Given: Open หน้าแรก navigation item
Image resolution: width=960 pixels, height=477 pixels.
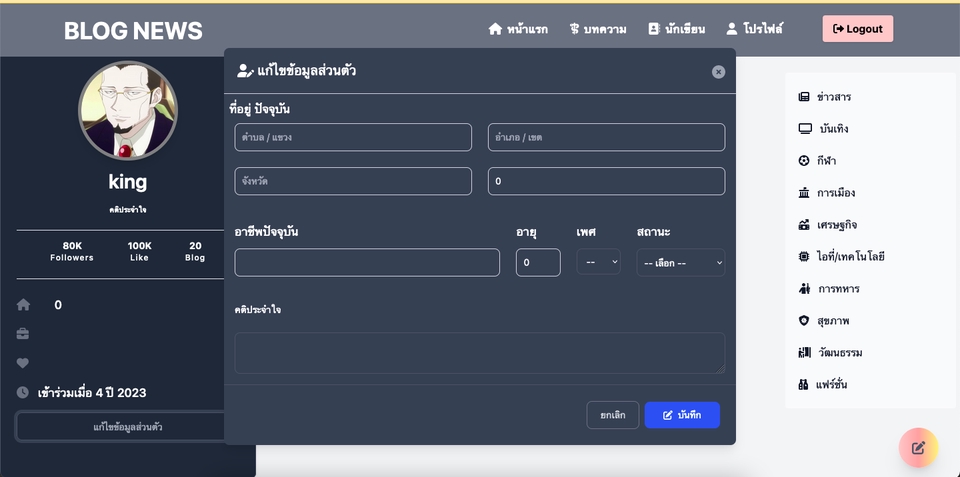Looking at the screenshot, I should [x=518, y=29].
